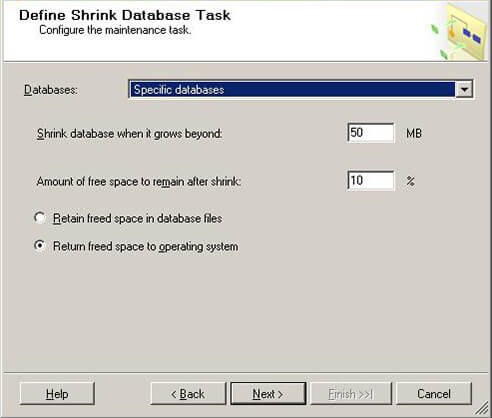Click the 'Databases:' label

coord(51,90)
